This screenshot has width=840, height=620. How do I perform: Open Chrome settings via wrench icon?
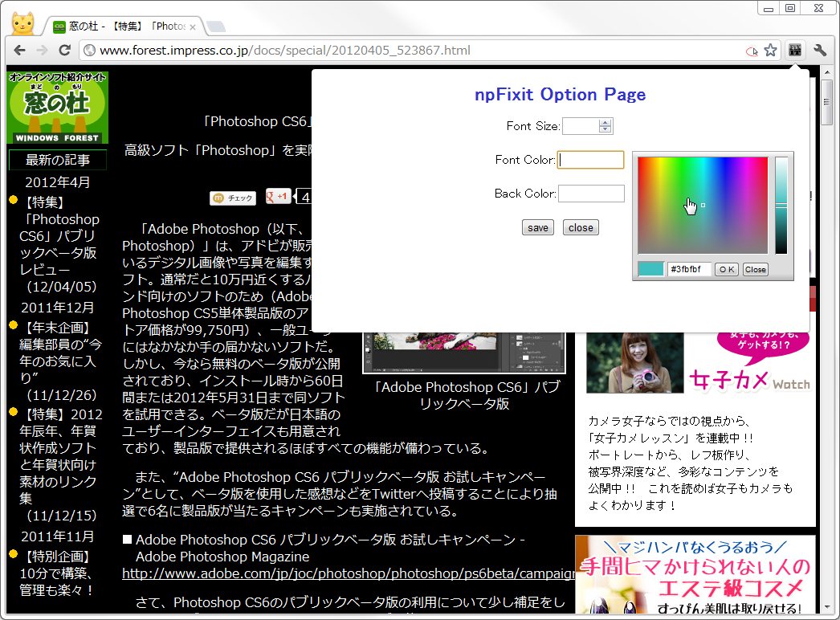tap(821, 50)
